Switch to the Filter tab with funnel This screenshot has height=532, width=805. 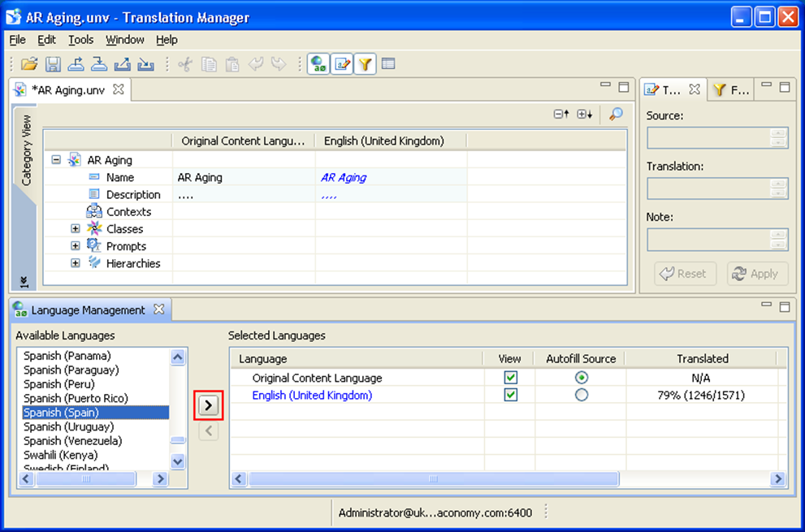click(x=730, y=90)
